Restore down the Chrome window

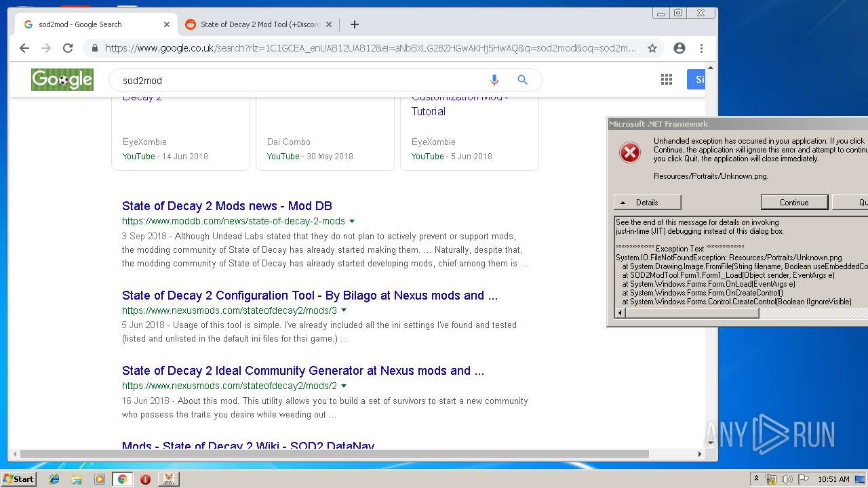[678, 13]
